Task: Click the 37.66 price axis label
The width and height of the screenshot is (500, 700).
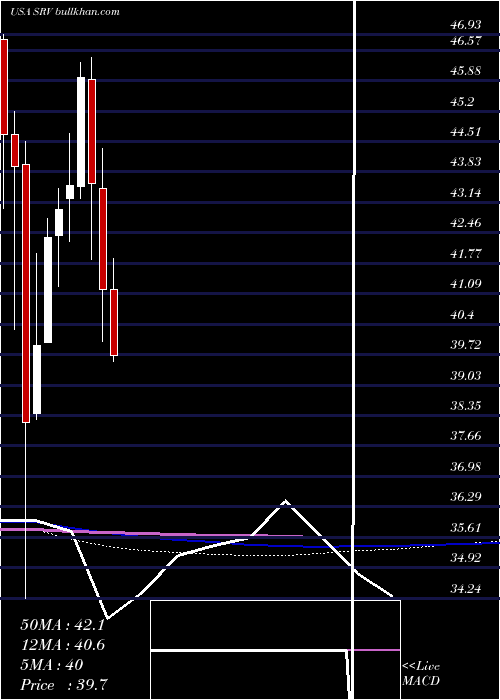Action: click(465, 435)
